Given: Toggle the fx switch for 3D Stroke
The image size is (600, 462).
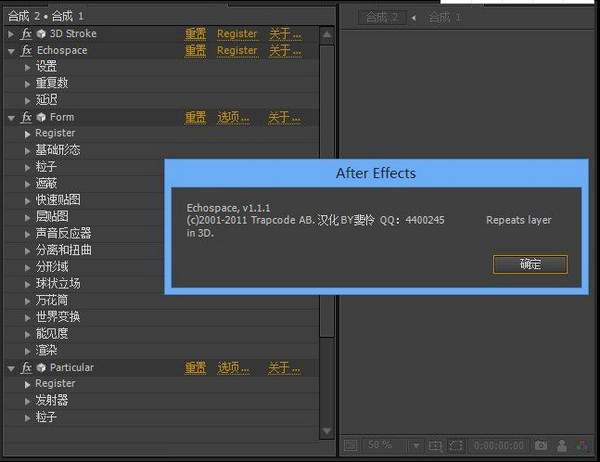Looking at the screenshot, I should tap(26, 34).
